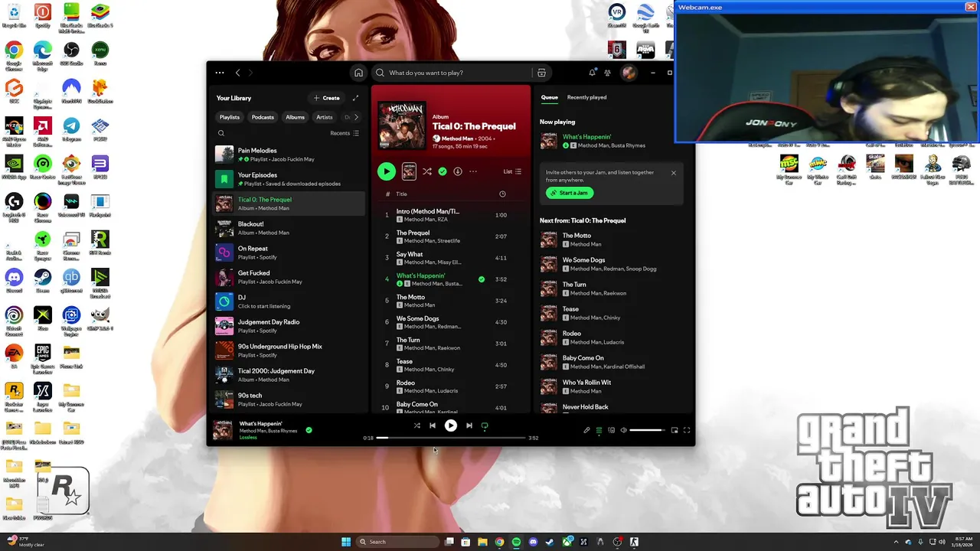Open the What's New notifications bell

pos(592,73)
